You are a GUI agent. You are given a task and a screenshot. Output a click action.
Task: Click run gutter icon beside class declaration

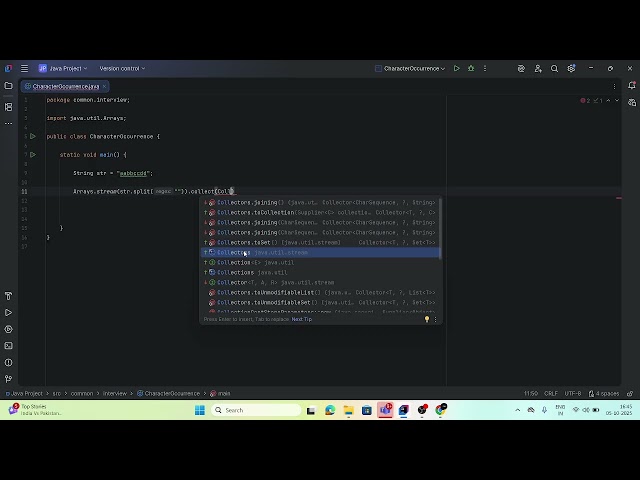(x=33, y=136)
